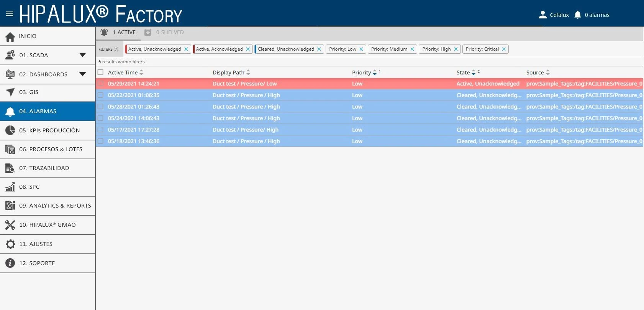
Task: Open the 05. KPIs PRODUCCIÓN menu item
Action: (x=48, y=130)
